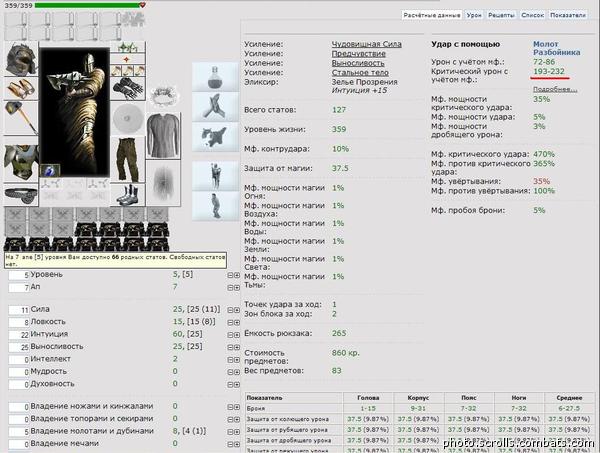
Task: Select the green pants slot
Action: (x=128, y=160)
